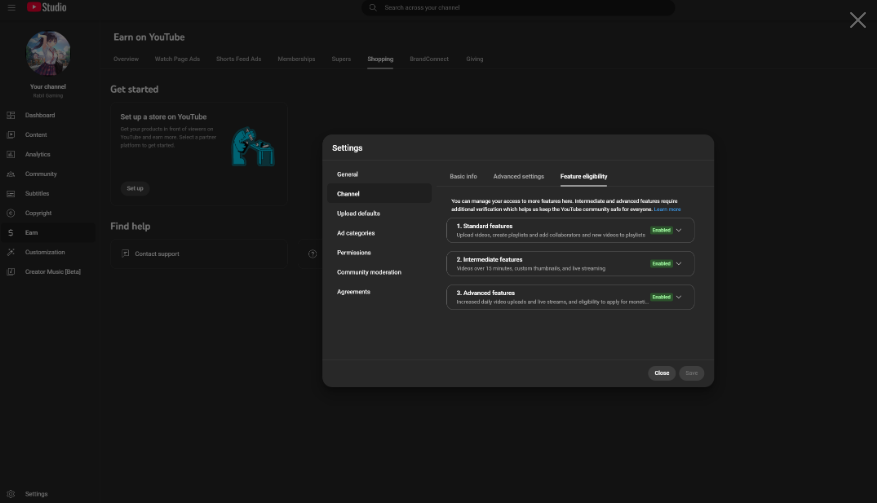Viewport: 877px width, 503px height.
Task: Open Community moderation settings
Action: tap(379, 272)
